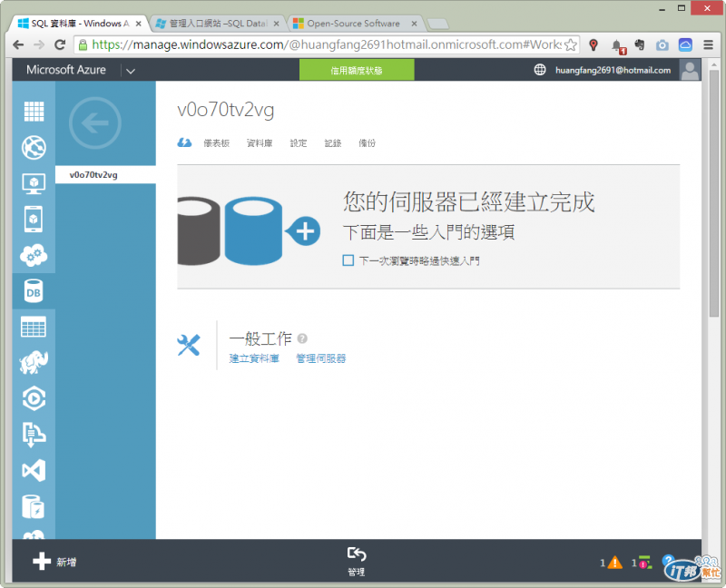Open the Chrome hamburger menu

point(709,44)
